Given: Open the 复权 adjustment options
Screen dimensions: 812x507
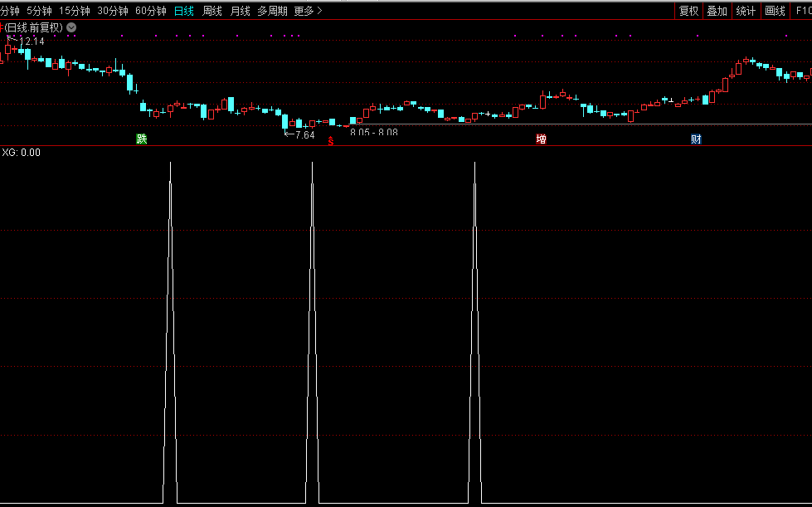Looking at the screenshot, I should (x=688, y=11).
